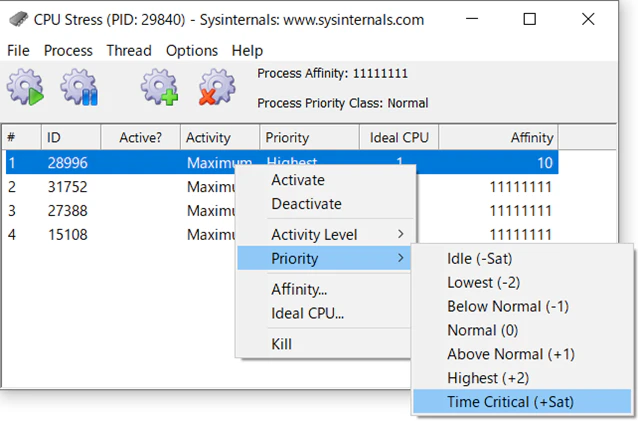Expand the Priority submenu entry
Screen dimensions: 638x421
pyautogui.click(x=323, y=258)
